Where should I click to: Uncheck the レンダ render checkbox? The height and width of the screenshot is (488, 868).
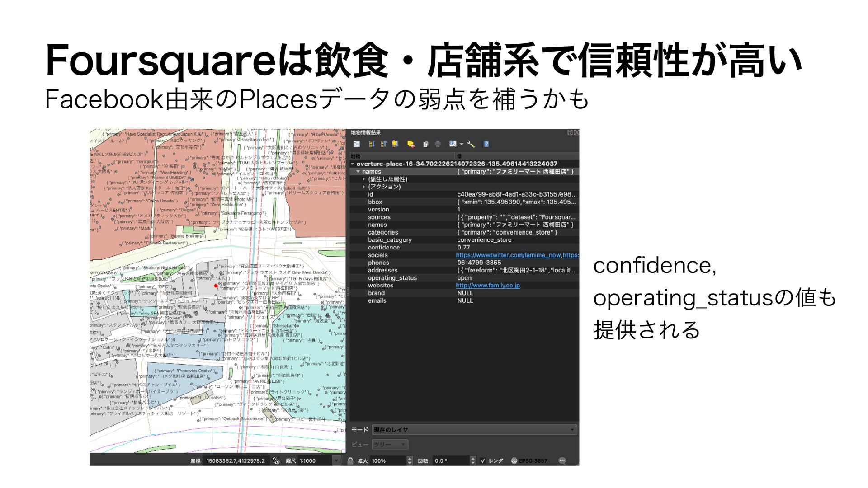[483, 460]
